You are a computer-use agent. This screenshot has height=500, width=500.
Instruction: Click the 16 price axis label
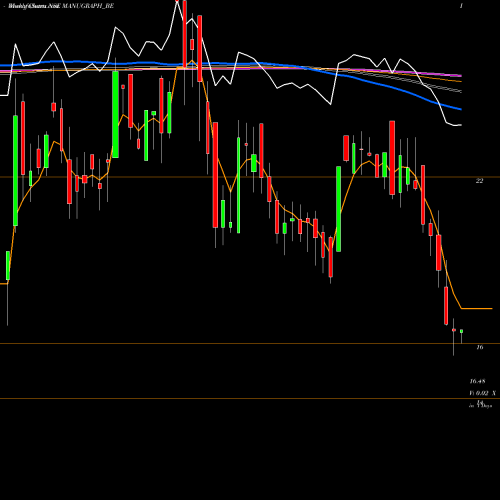(479, 347)
